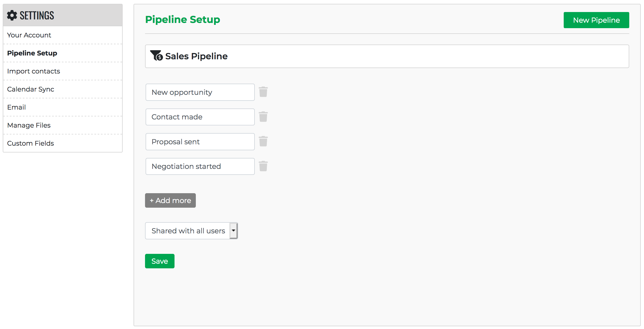Save the pipeline configuration
644x329 pixels.
point(159,261)
